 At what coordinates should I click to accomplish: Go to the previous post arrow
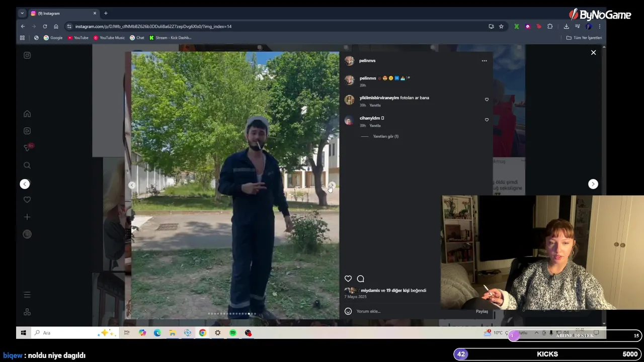pyautogui.click(x=25, y=184)
